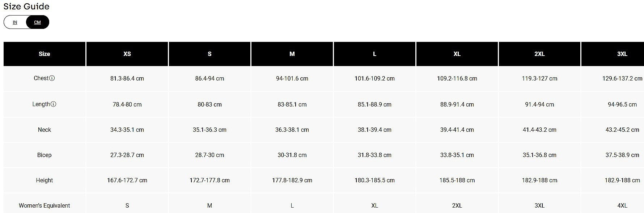Viewport: 644px width, 213px height.
Task: Switch size units to IN
Action: (15, 22)
